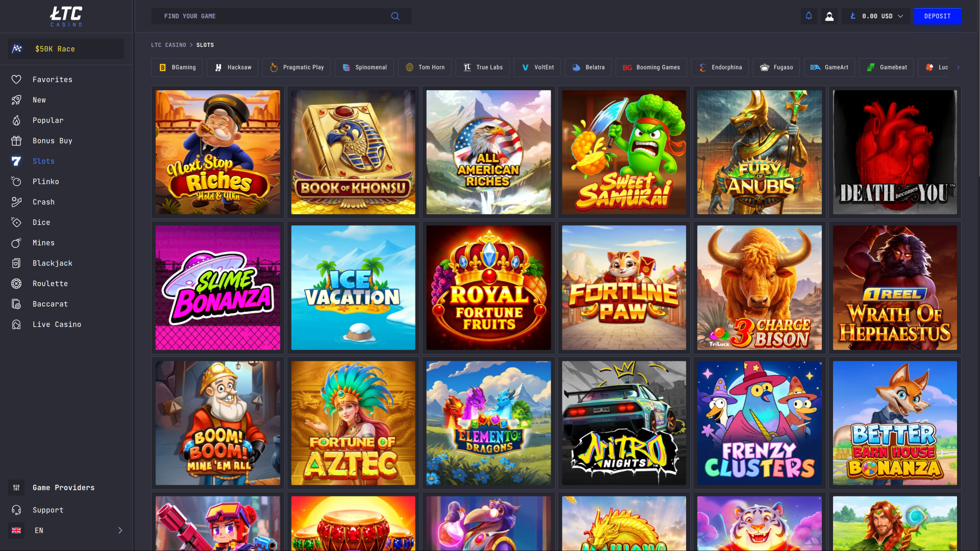The width and height of the screenshot is (980, 551).
Task: Click the Bonus Buy gift icon
Action: [x=16, y=141]
